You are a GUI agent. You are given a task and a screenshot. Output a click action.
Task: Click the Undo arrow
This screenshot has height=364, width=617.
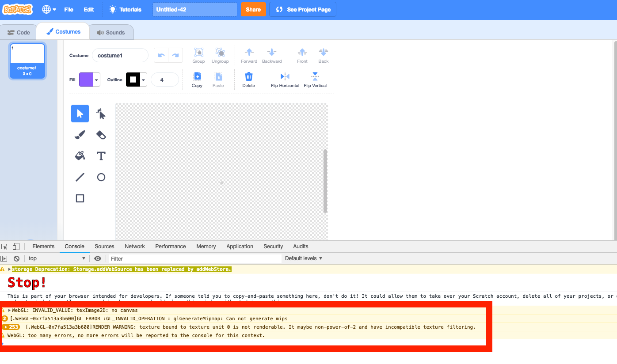pos(162,55)
